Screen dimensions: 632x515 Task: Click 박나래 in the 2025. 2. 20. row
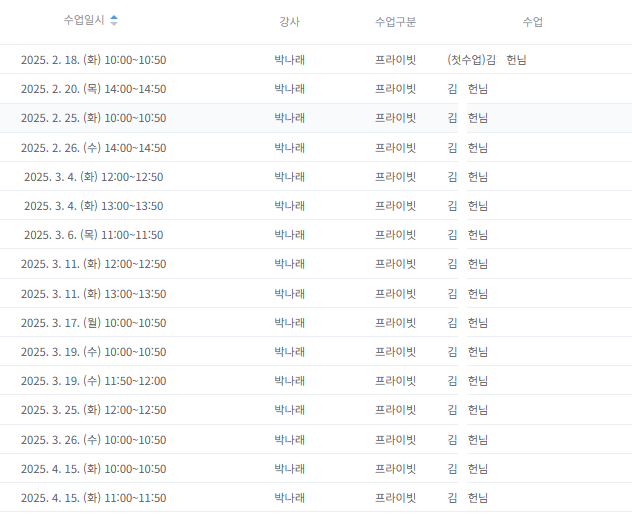[289, 89]
